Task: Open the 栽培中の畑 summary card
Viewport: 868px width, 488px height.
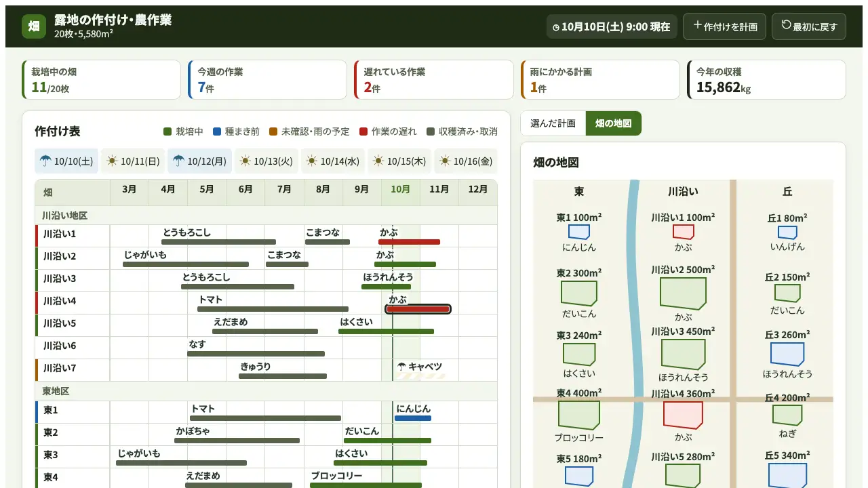Action: 102,80
